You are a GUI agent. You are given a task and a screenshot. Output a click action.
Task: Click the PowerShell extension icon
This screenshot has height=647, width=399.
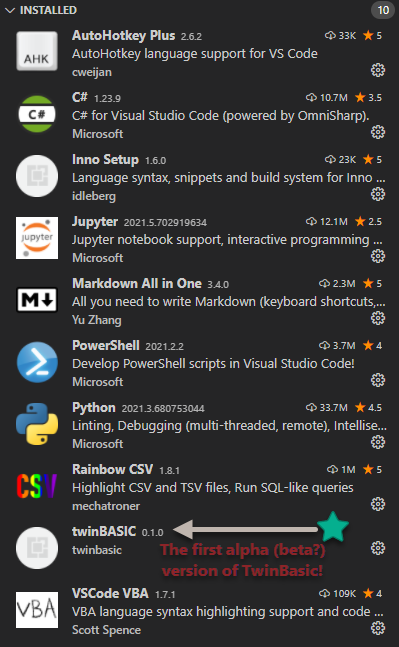(37, 362)
